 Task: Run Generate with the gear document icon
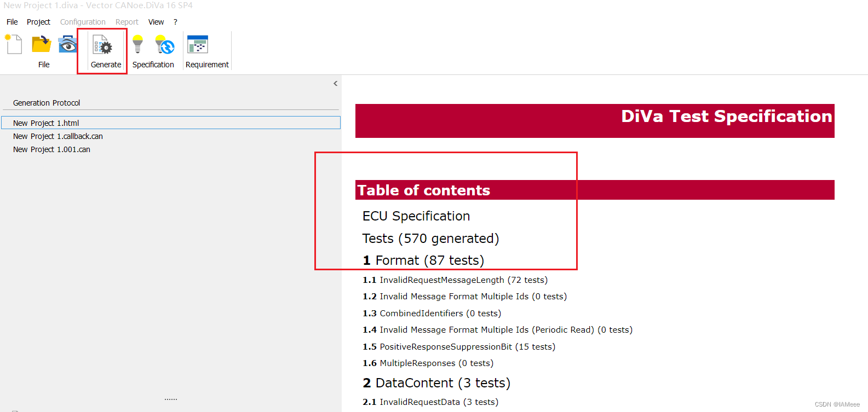tap(102, 45)
